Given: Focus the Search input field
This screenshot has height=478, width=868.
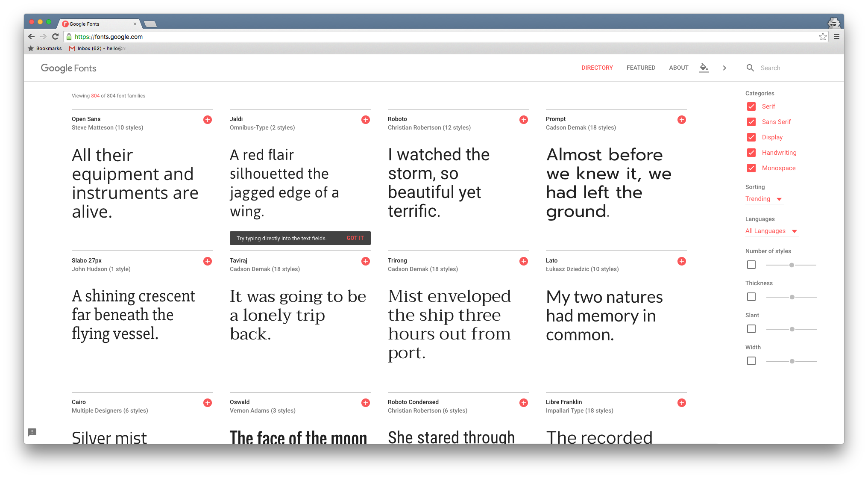Looking at the screenshot, I should (797, 68).
